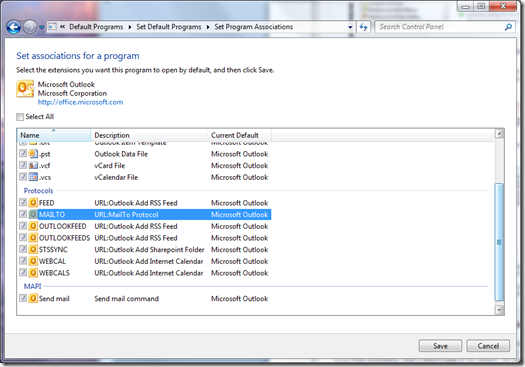This screenshot has width=525, height=367.
Task: Collapse the Protocols group header
Action: [39, 191]
